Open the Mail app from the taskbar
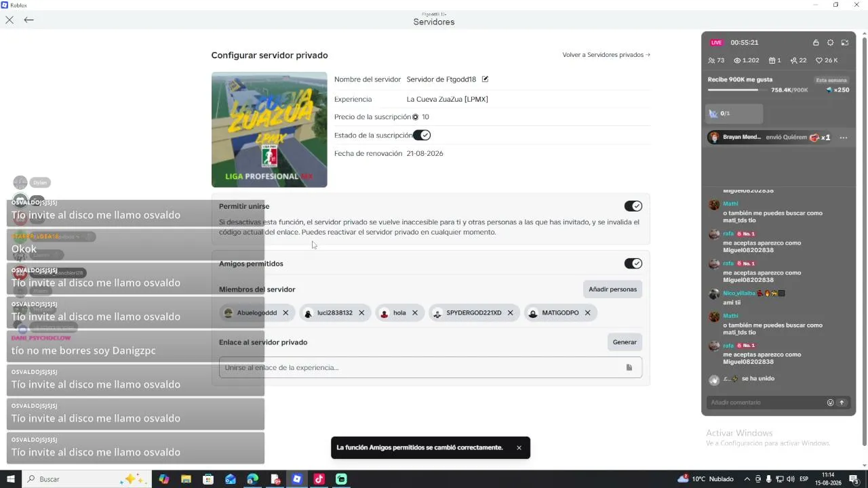868x488 pixels. (x=231, y=479)
